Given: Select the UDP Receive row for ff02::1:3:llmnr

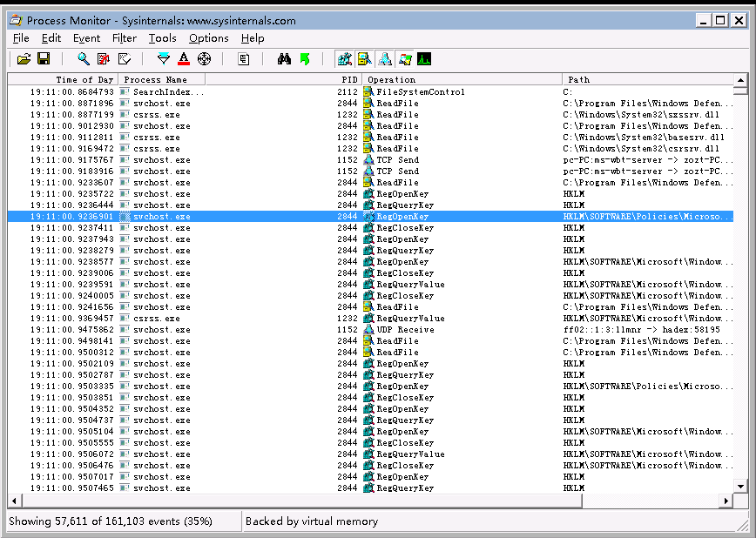Looking at the screenshot, I should pos(370,329).
